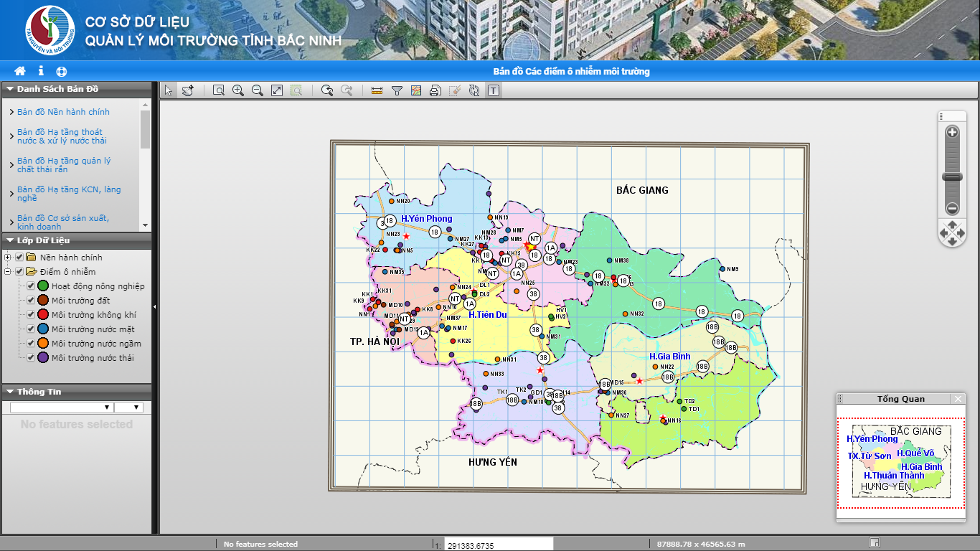Image resolution: width=980 pixels, height=551 pixels.
Task: Uncheck Môi trường nước mặt layer
Action: click(x=31, y=329)
